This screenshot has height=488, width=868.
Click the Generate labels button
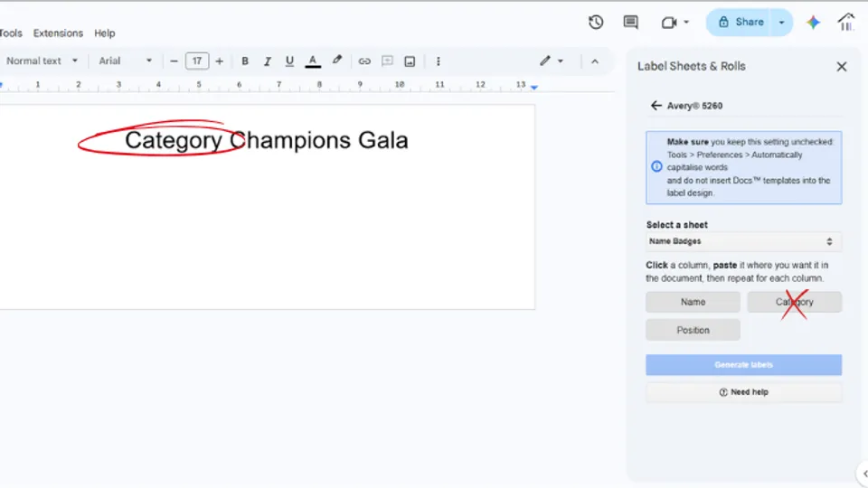(x=743, y=365)
